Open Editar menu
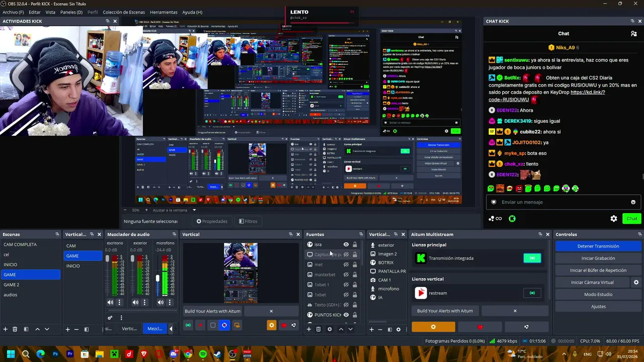This screenshot has height=362, width=644. click(35, 12)
